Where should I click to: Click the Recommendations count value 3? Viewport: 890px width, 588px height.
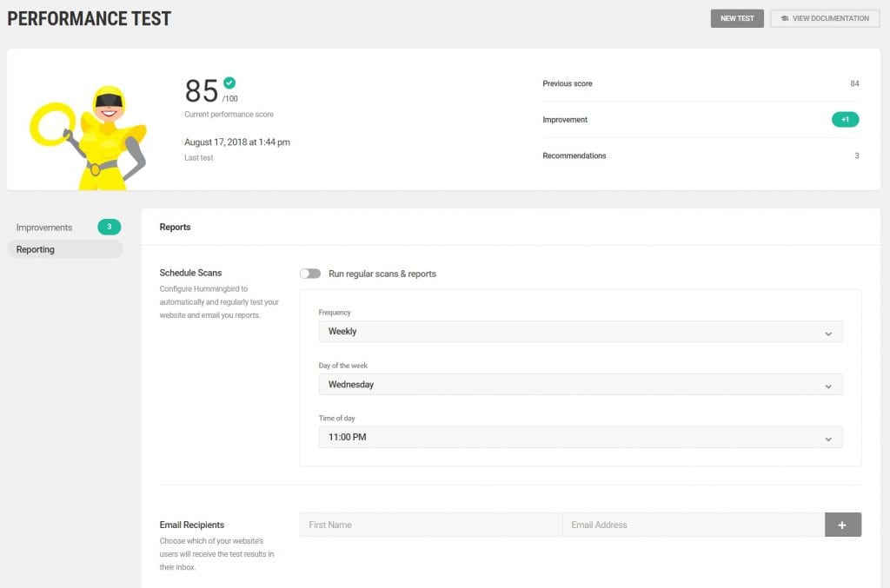pos(856,155)
